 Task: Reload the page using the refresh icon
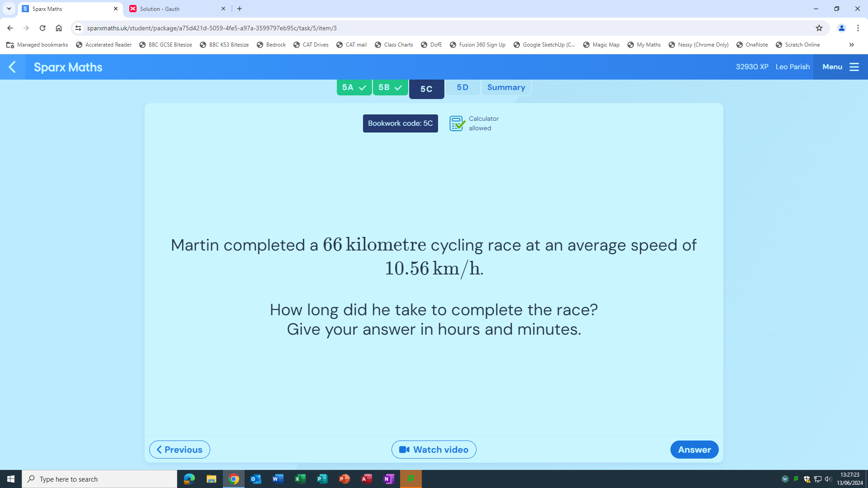(42, 28)
